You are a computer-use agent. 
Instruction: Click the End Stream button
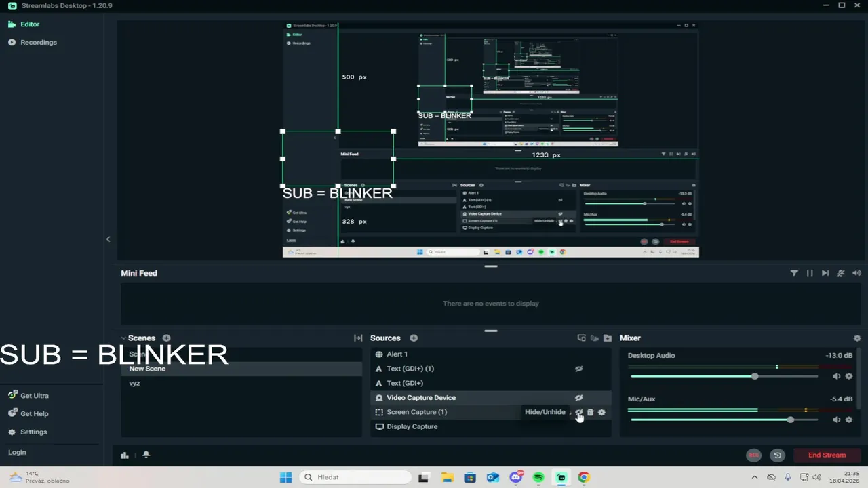(x=827, y=455)
